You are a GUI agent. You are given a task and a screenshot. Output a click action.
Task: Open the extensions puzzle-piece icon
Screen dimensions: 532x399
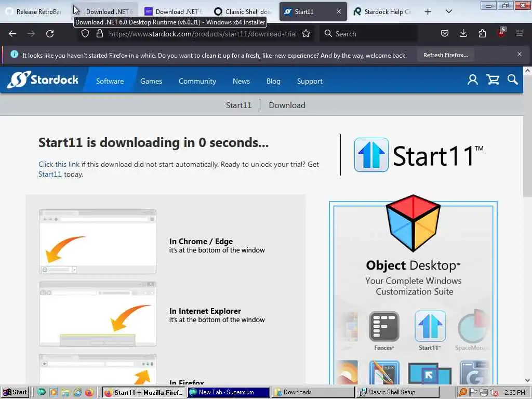[482, 33]
